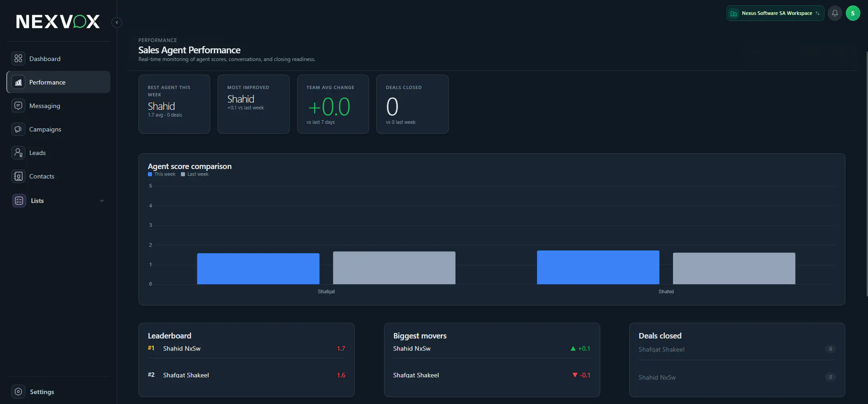Toggle the Last week legend swatch

coord(183,174)
